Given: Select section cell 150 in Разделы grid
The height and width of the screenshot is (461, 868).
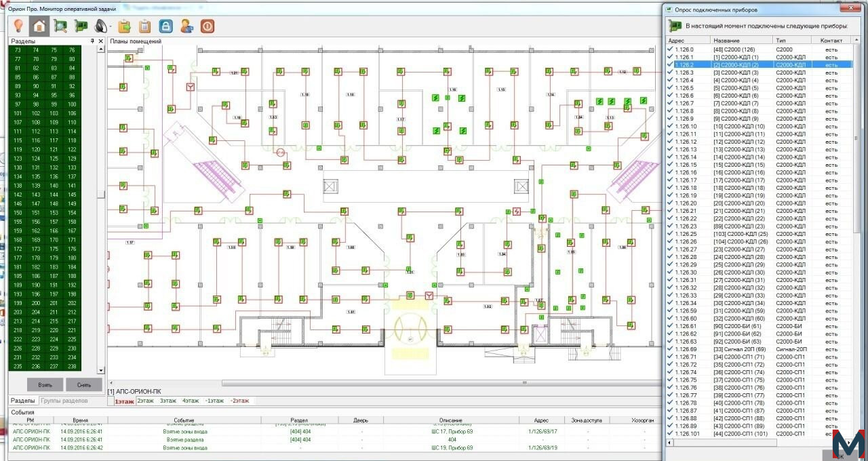Looking at the screenshot, I should (18, 213).
